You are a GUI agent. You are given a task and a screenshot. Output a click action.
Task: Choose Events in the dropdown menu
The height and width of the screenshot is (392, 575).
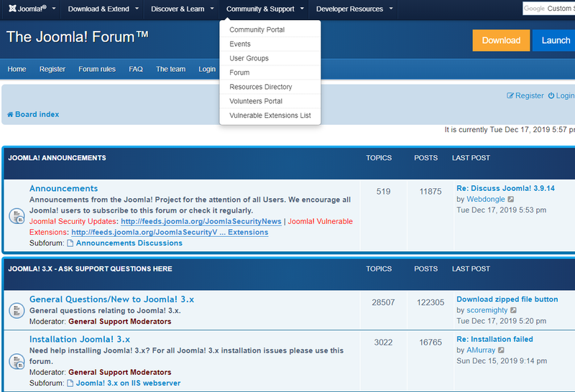click(270, 44)
